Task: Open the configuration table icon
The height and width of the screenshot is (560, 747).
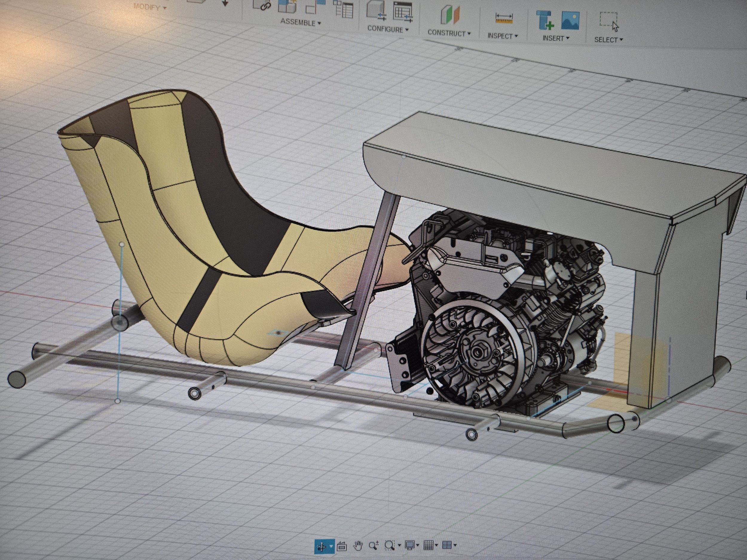Action: tap(403, 13)
